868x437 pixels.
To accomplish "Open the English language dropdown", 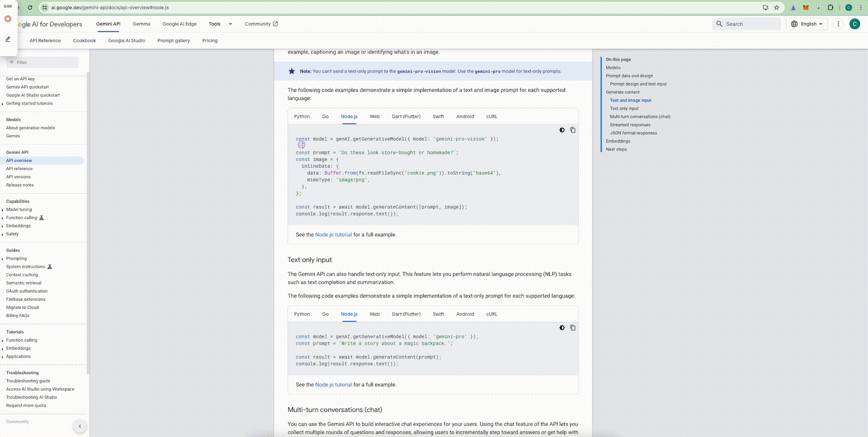I will pos(807,24).
